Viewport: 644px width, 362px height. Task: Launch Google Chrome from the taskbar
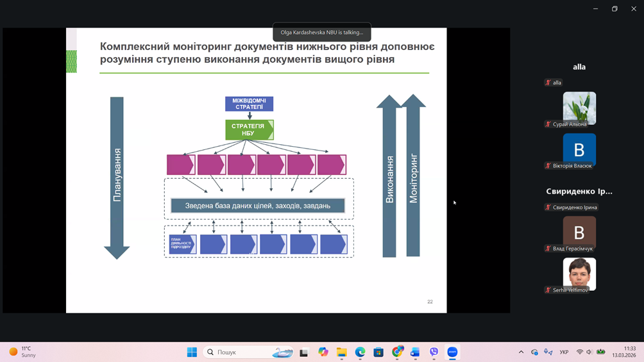point(398,352)
